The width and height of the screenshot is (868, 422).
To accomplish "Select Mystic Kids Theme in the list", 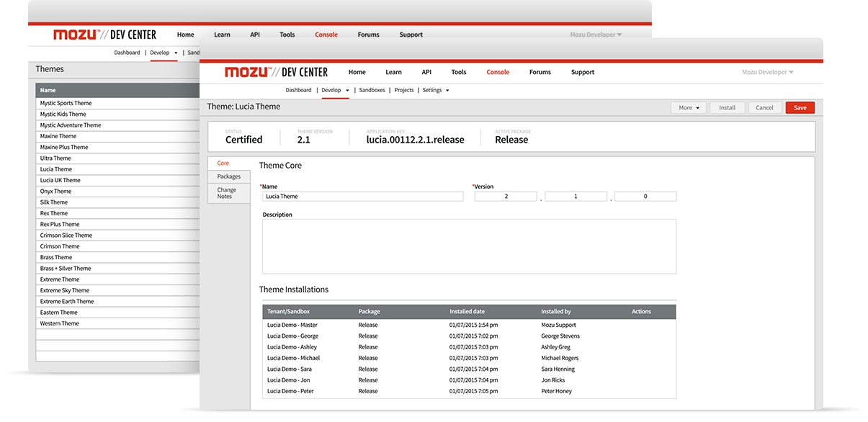I will pos(118,114).
